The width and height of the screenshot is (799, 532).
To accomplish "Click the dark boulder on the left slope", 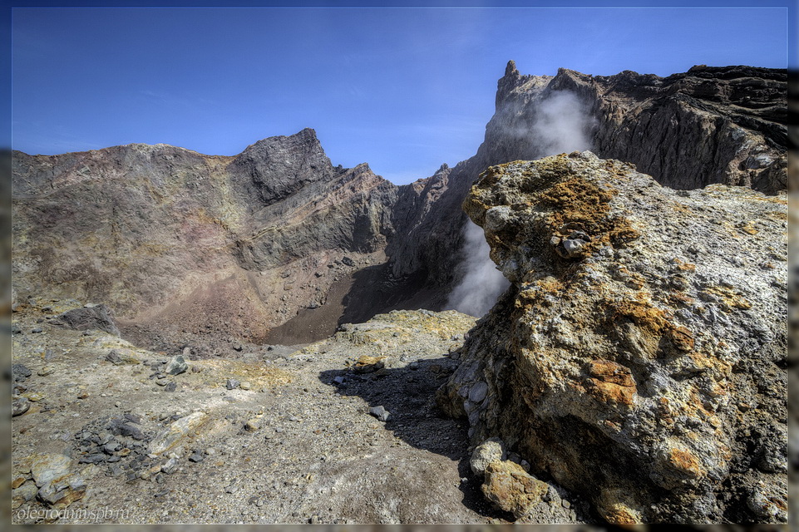I will coord(88,318).
